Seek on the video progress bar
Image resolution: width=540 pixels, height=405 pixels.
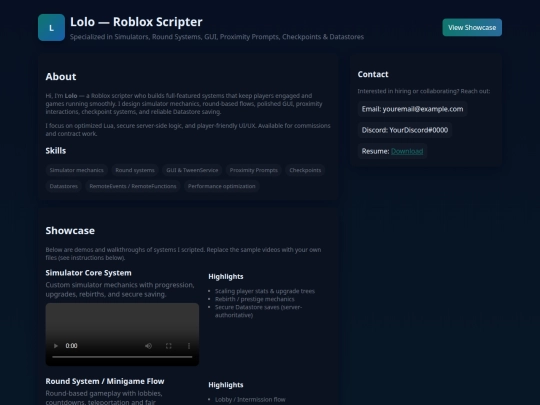[x=122, y=357]
